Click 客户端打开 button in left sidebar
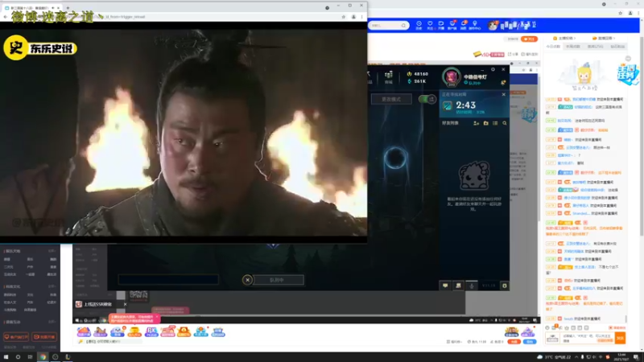This screenshot has width=644, height=362. (x=16, y=337)
